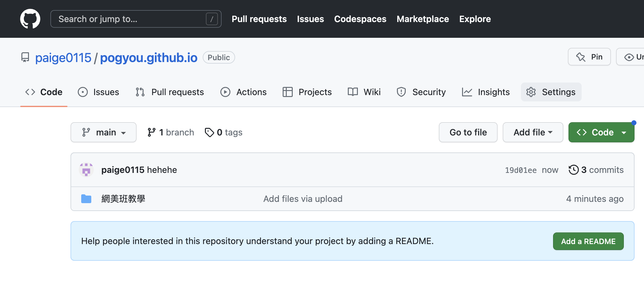
Task: Click the 4 minutes ago timestamp
Action: click(x=595, y=199)
